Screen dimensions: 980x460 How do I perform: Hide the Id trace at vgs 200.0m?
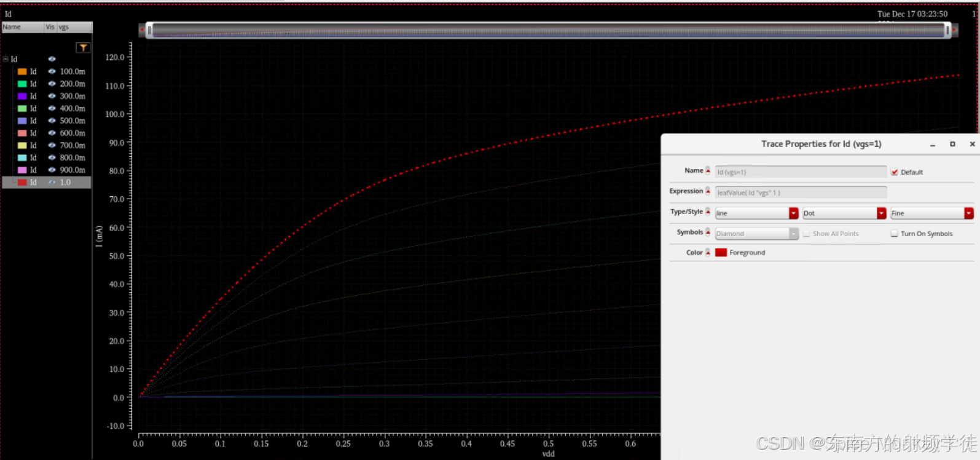point(52,84)
